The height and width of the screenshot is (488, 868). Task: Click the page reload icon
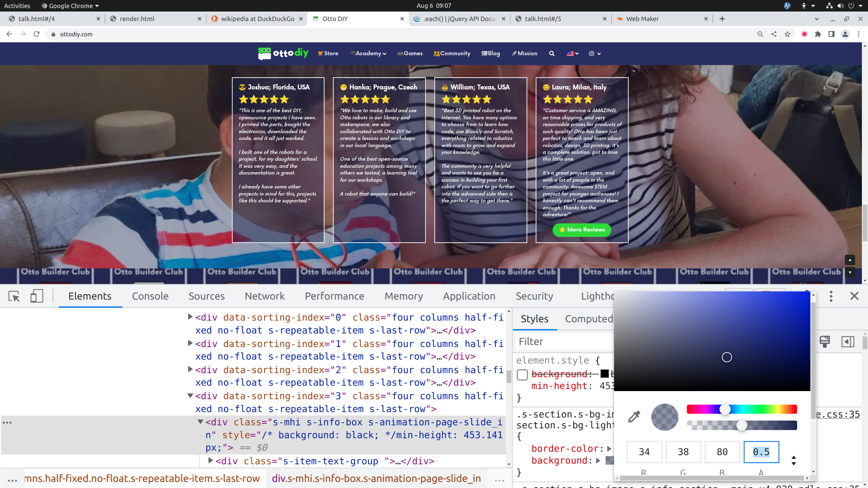[x=37, y=34]
